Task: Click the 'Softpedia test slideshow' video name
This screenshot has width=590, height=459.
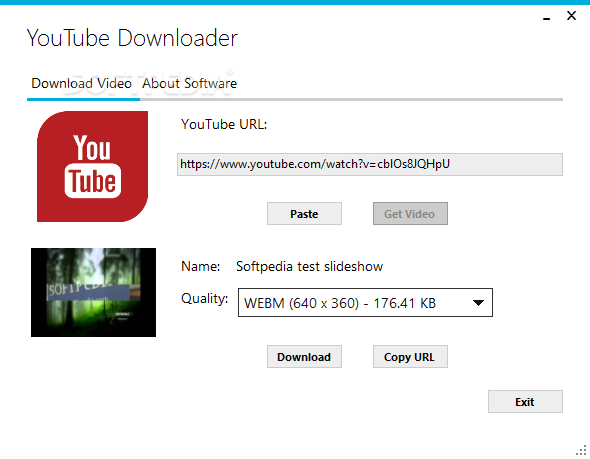Action: (309, 267)
